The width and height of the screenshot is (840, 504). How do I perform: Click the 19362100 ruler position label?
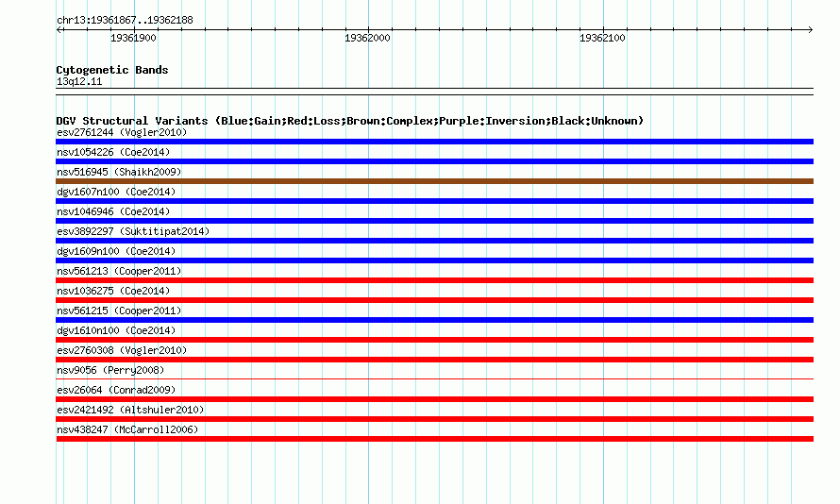point(602,38)
